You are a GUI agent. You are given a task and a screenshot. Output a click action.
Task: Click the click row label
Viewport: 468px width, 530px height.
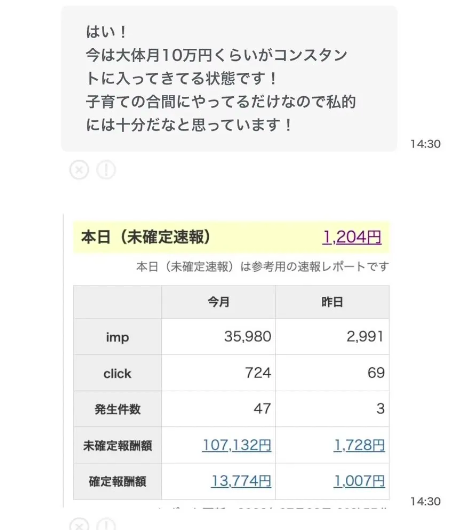[117, 373]
